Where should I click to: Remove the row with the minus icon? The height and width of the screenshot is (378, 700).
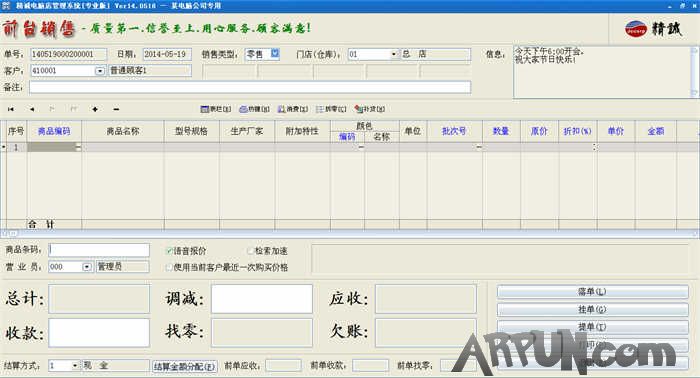116,109
